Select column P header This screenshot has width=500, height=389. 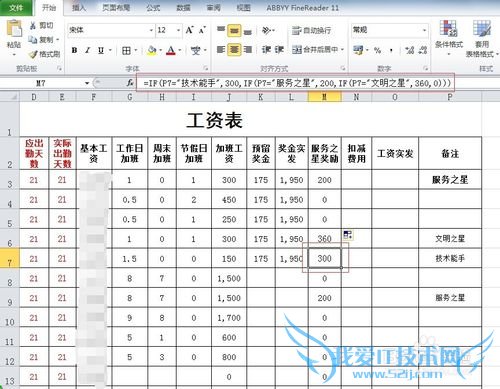(450, 97)
